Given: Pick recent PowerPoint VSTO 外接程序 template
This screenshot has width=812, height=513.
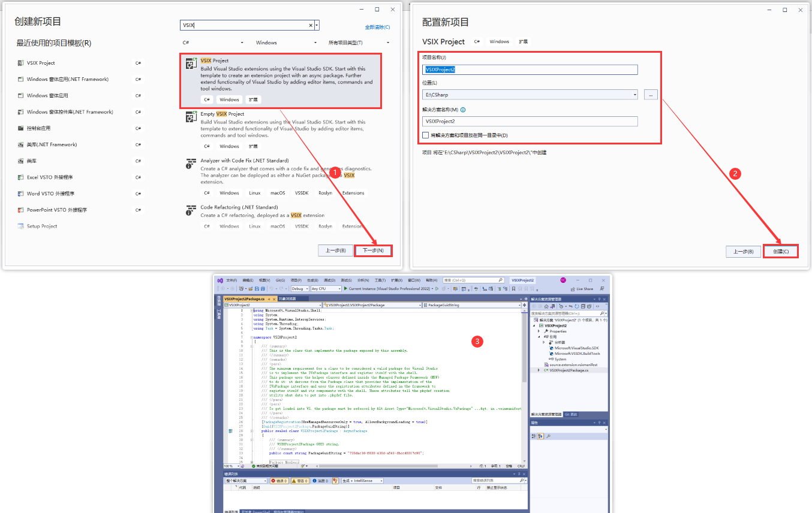Looking at the screenshot, I should [x=81, y=210].
